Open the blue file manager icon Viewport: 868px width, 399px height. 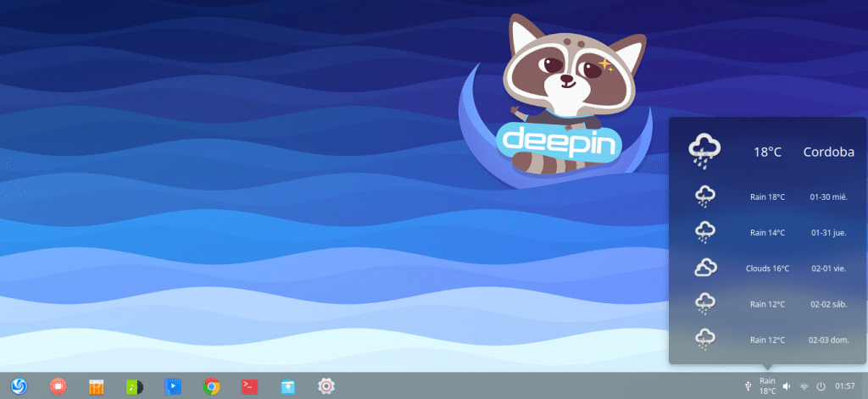click(288, 386)
